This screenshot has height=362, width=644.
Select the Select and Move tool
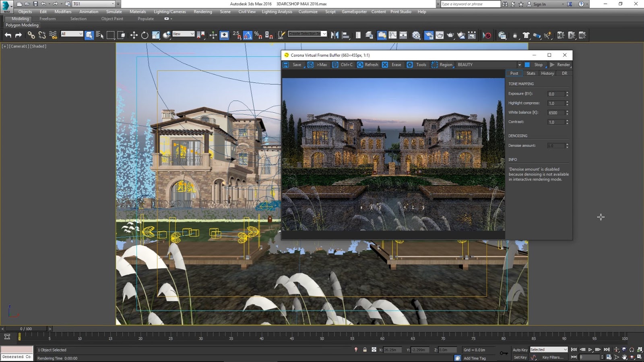[134, 35]
